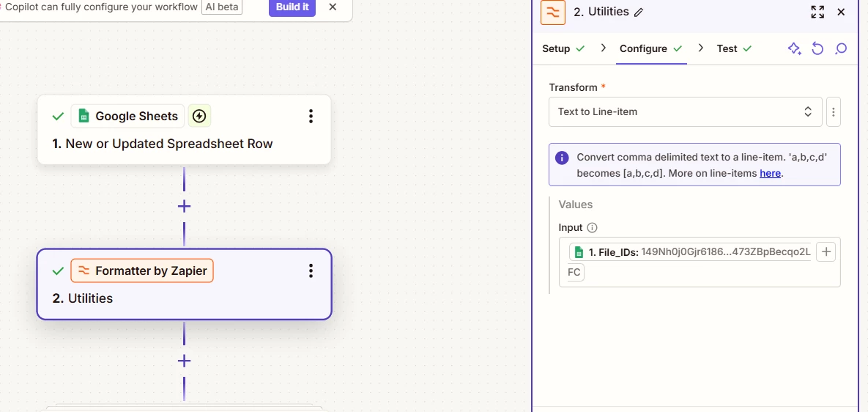This screenshot has width=868, height=412.
Task: Click the '2. Utilities' panel title
Action: tap(601, 12)
